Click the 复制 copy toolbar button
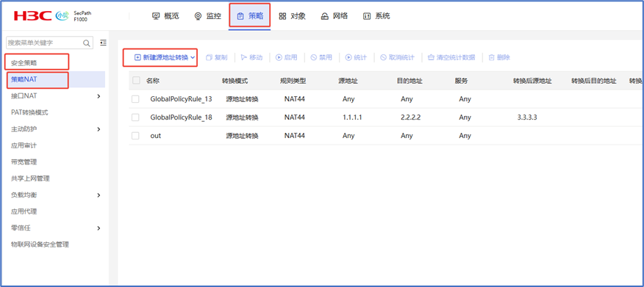The height and width of the screenshot is (287, 644). tap(216, 57)
